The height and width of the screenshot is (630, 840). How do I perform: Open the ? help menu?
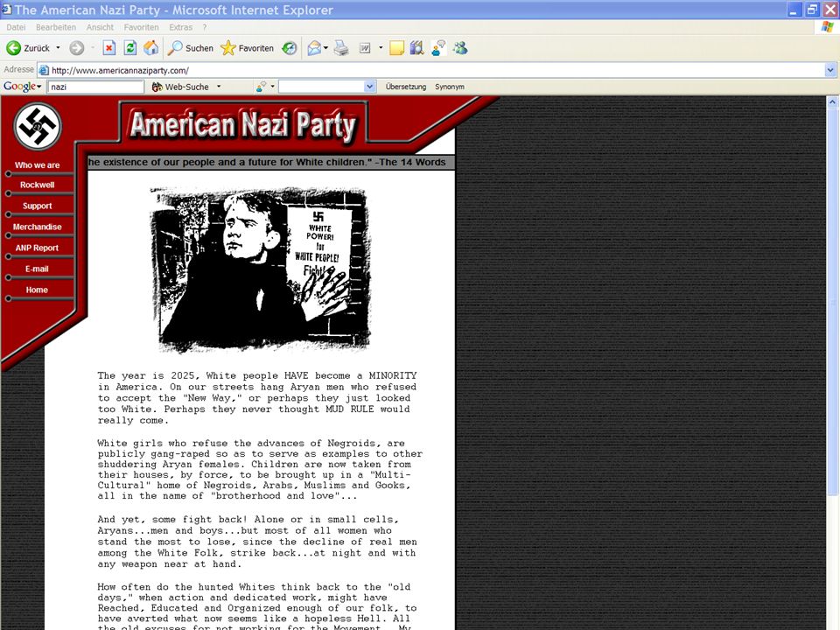pyautogui.click(x=205, y=27)
